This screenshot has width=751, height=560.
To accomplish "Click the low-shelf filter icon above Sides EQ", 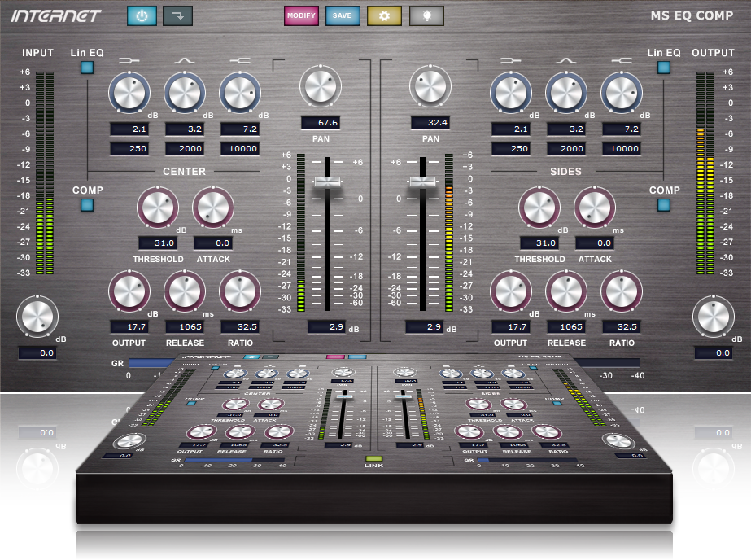I will coord(513,59).
